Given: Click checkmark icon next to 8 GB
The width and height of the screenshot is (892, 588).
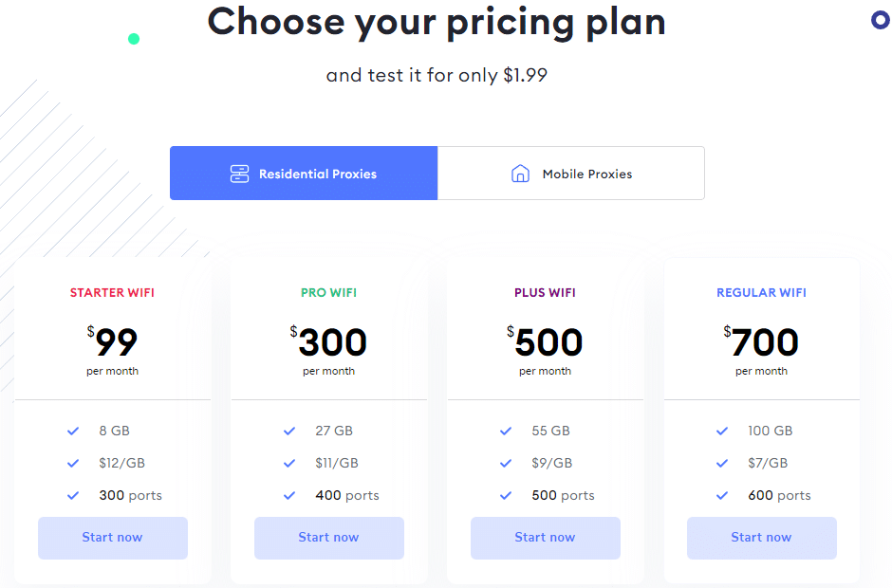Looking at the screenshot, I should click(73, 431).
